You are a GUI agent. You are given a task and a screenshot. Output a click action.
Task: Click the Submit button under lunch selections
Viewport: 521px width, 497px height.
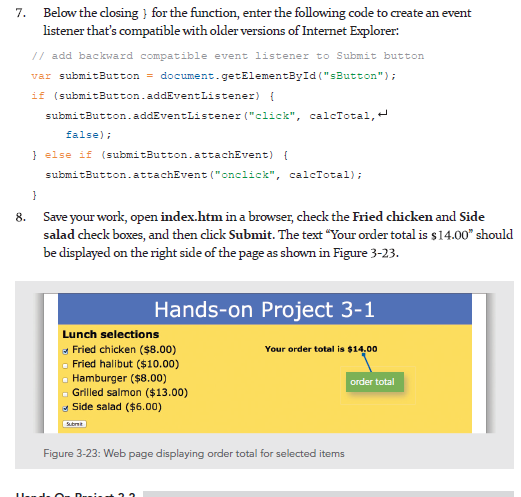point(74,424)
